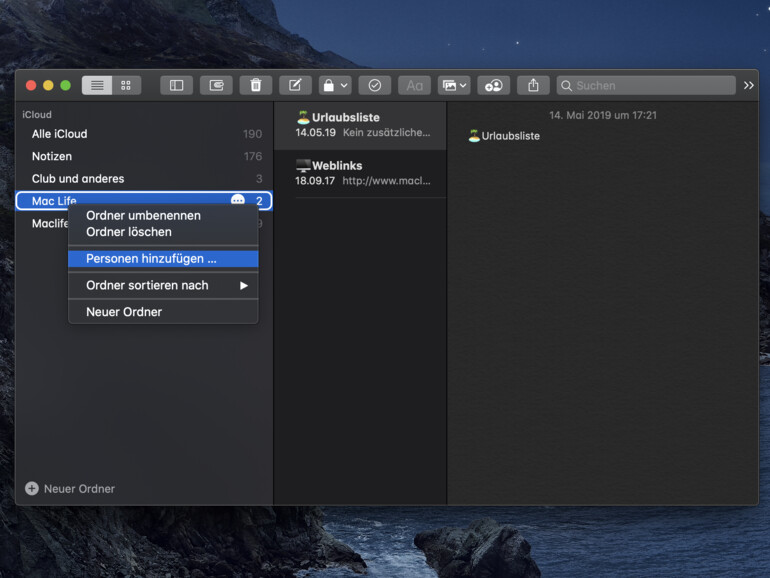This screenshot has height=578, width=770.
Task: Click the add people icon in toolbar
Action: click(494, 85)
